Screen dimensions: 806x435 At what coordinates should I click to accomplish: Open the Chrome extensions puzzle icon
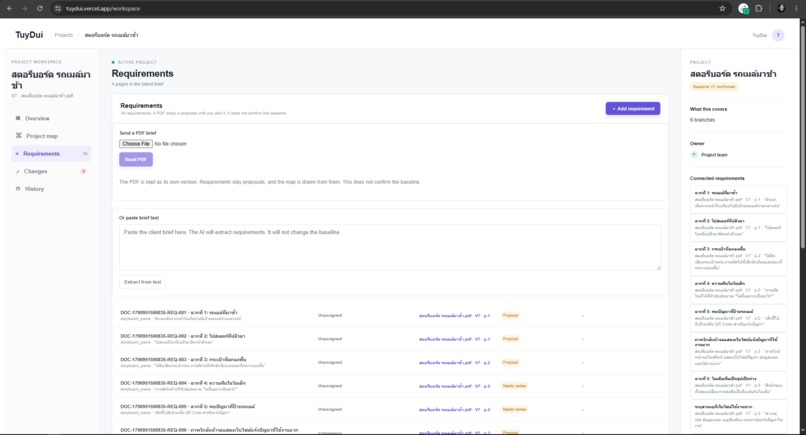pyautogui.click(x=759, y=8)
